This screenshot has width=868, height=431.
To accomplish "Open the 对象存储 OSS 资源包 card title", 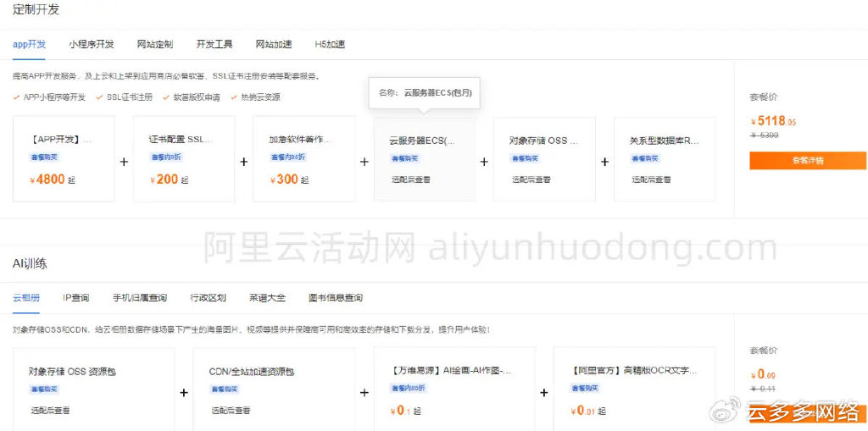I will [73, 371].
